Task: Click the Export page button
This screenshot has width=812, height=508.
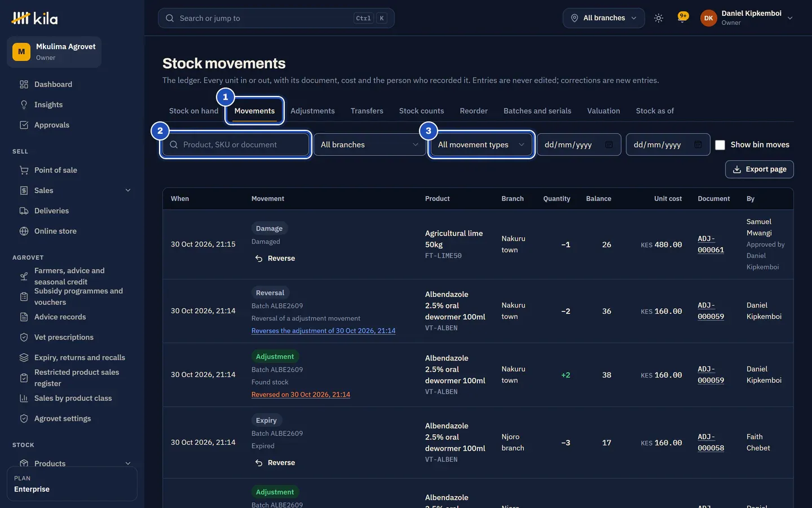Action: (759, 169)
